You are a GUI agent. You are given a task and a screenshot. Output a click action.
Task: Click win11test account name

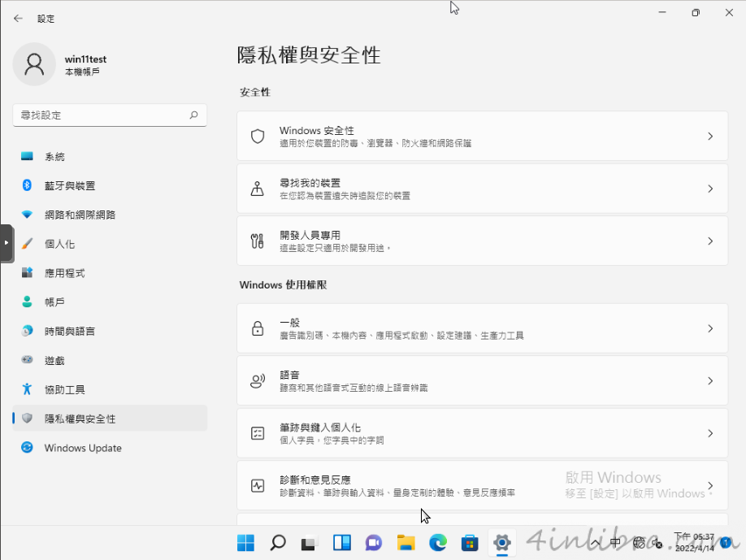point(85,59)
